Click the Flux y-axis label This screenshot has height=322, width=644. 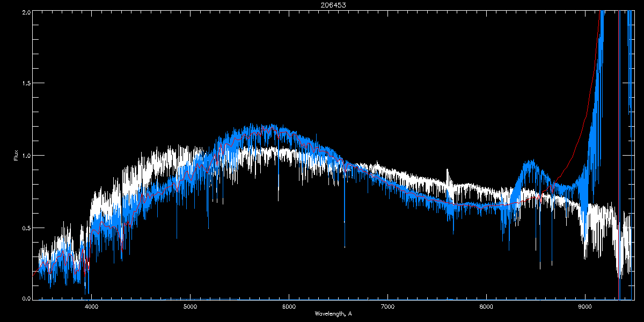pos(16,156)
